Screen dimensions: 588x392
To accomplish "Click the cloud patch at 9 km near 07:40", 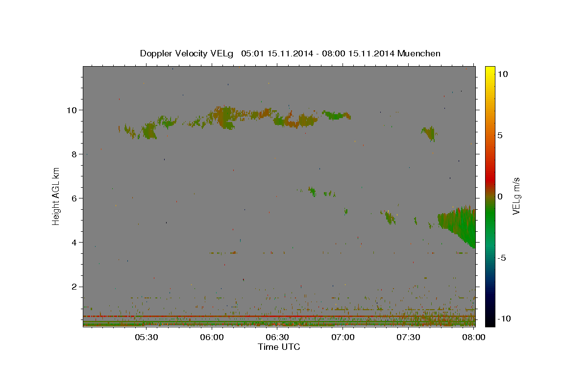I will [x=429, y=133].
